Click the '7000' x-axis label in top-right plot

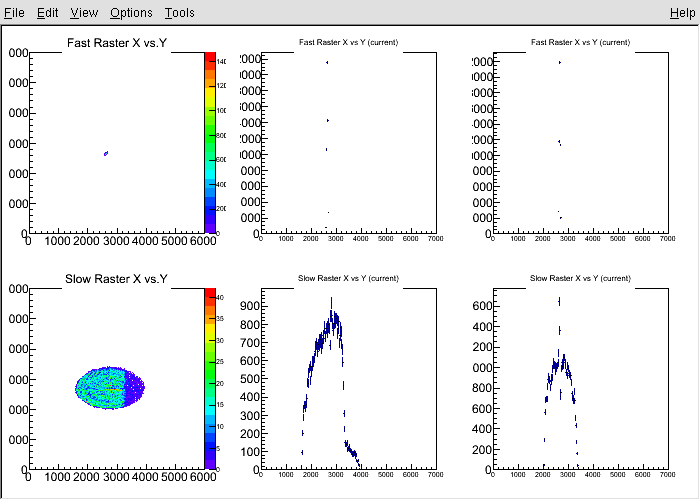(667, 239)
